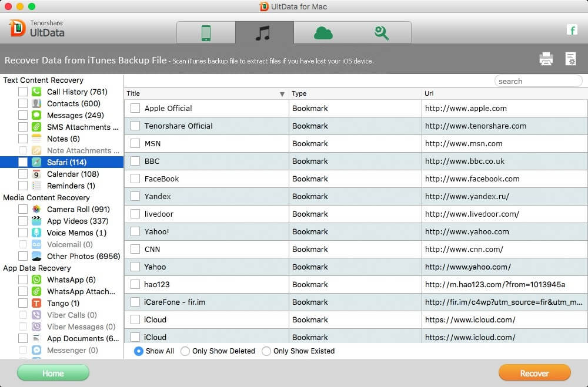The width and height of the screenshot is (588, 387).
Task: Open the Facebook share icon
Action: (x=572, y=30)
